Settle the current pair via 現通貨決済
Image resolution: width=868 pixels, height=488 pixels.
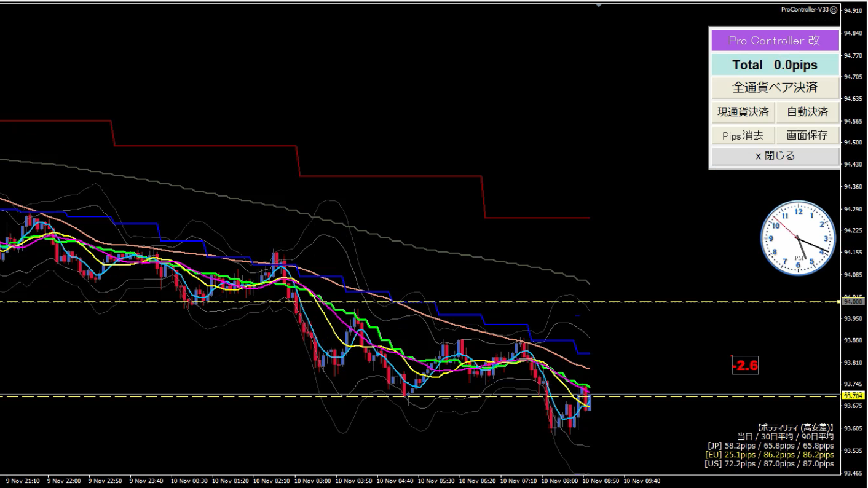(x=743, y=112)
